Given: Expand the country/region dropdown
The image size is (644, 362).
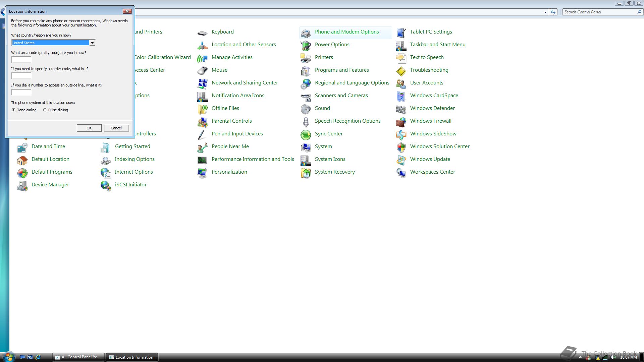Looking at the screenshot, I should point(92,43).
